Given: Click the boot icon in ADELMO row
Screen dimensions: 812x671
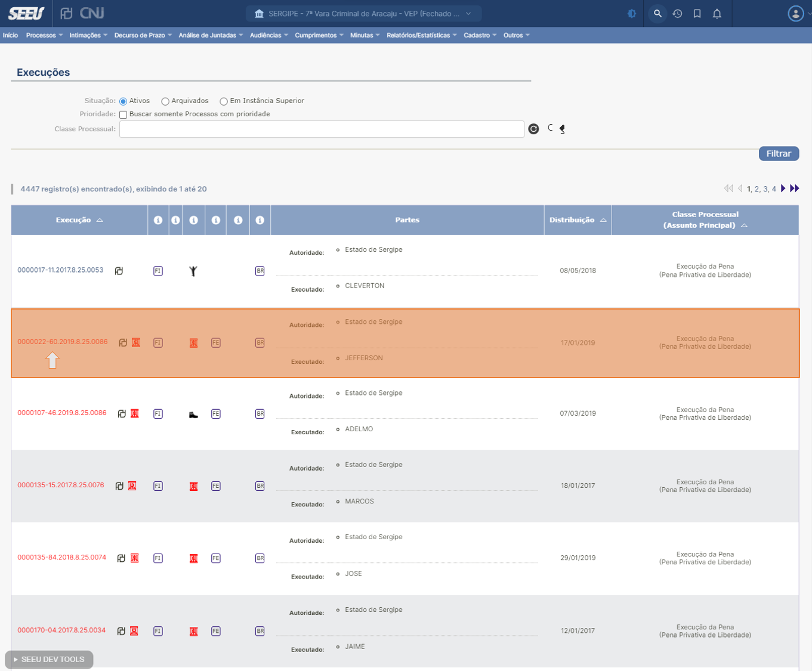Looking at the screenshot, I should click(x=193, y=414).
